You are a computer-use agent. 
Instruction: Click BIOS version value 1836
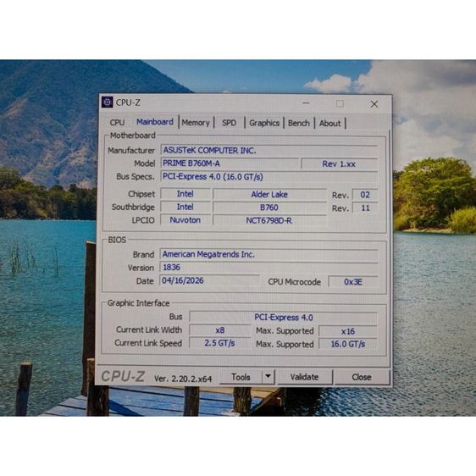[269, 268]
